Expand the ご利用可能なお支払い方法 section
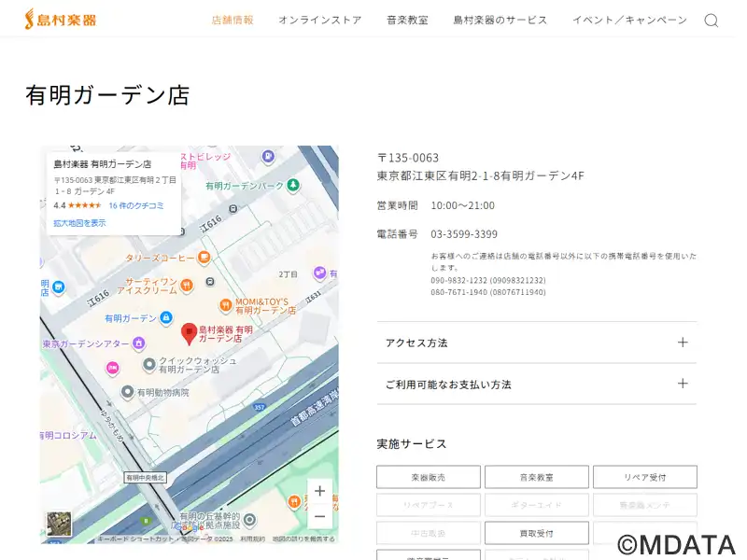 click(x=536, y=384)
